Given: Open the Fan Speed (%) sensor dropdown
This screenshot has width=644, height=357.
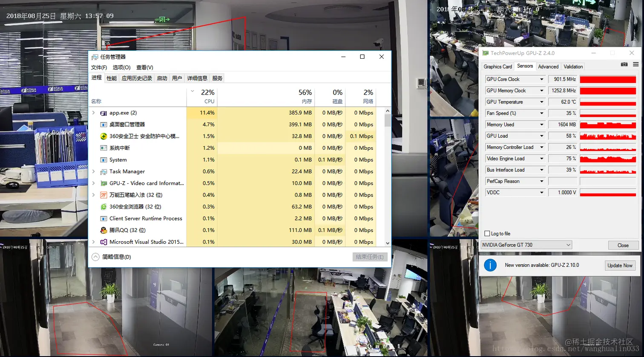Looking at the screenshot, I should pyautogui.click(x=542, y=113).
